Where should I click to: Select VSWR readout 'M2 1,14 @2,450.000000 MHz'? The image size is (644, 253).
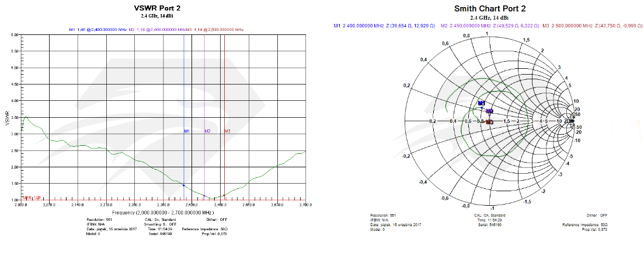coord(157,30)
